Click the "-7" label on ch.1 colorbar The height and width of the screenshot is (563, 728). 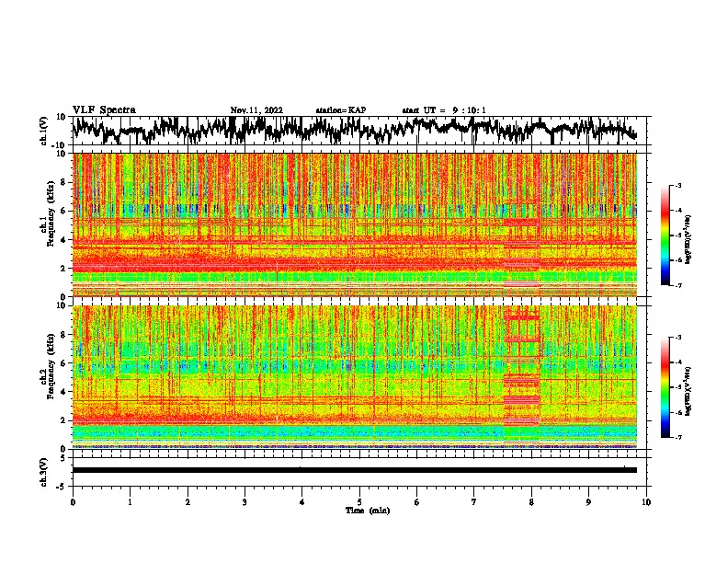(678, 285)
